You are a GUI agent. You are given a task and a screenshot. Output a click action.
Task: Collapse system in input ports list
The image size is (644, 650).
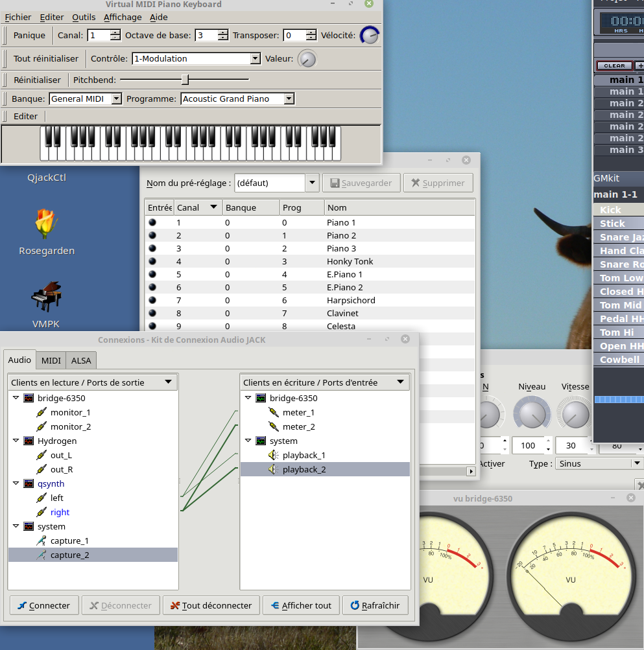248,440
